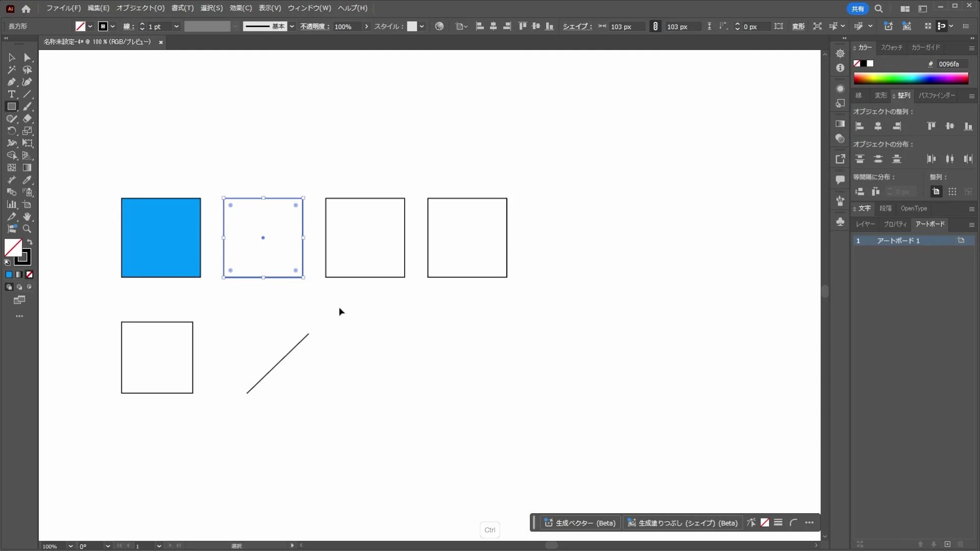Open the zoom level dropdown

click(70, 546)
